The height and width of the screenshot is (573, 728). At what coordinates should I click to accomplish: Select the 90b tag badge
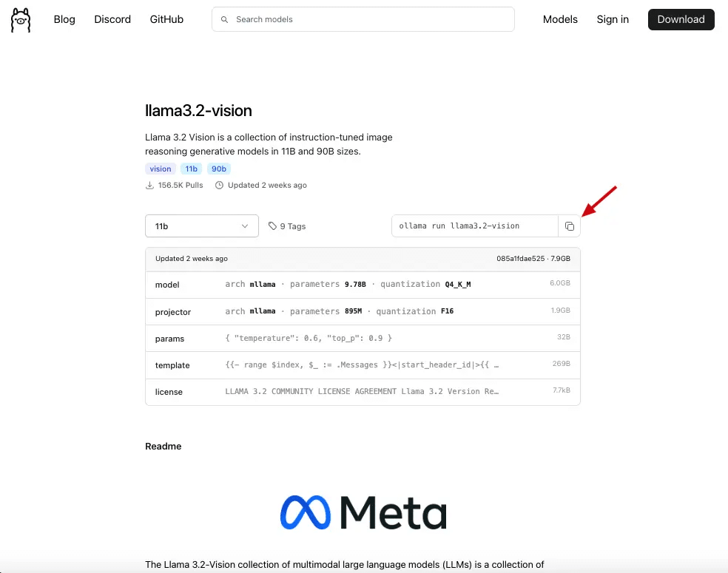[x=219, y=169]
